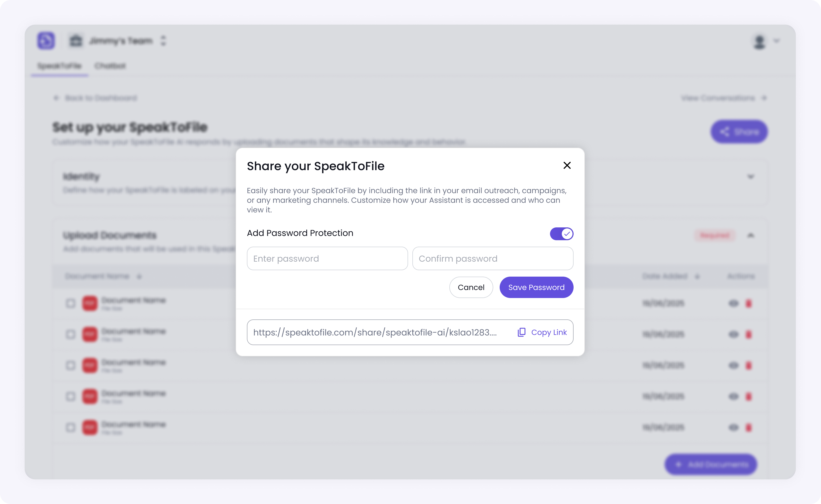The height and width of the screenshot is (504, 821).
Task: Click the SpeakToFile logo icon
Action: point(46,41)
